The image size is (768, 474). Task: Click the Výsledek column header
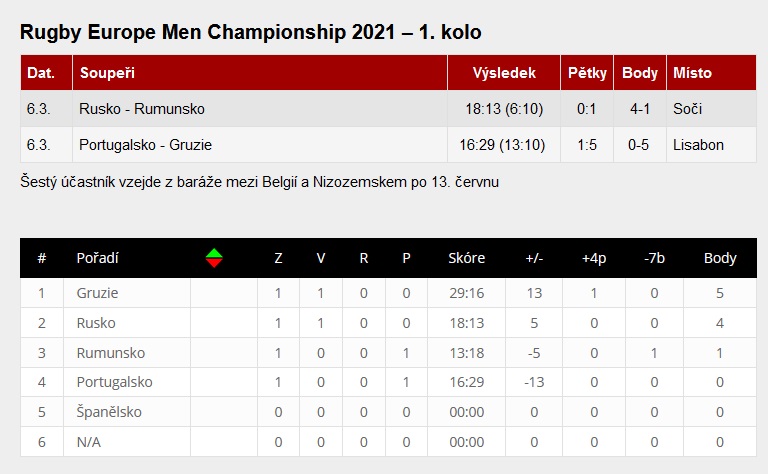click(504, 73)
